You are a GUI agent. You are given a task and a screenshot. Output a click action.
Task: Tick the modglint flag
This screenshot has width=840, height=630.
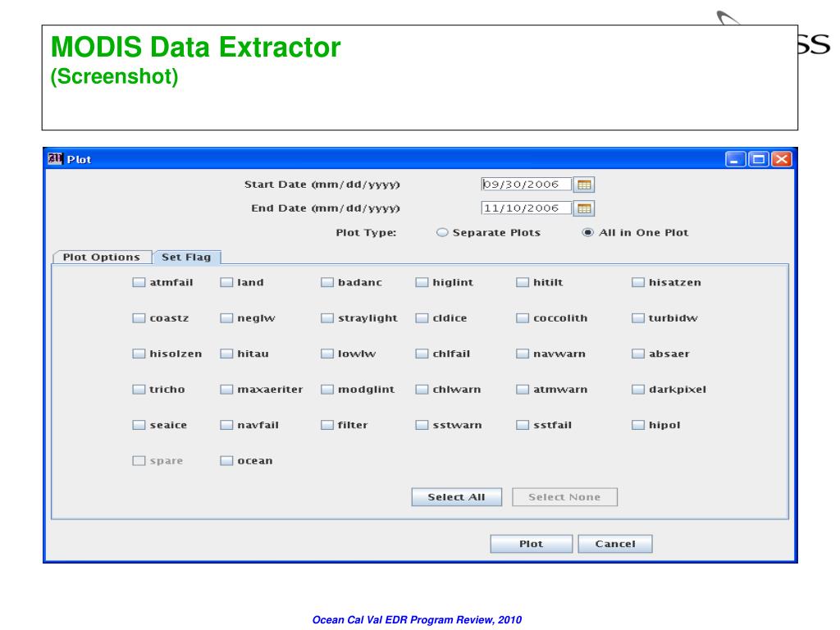[x=327, y=390]
